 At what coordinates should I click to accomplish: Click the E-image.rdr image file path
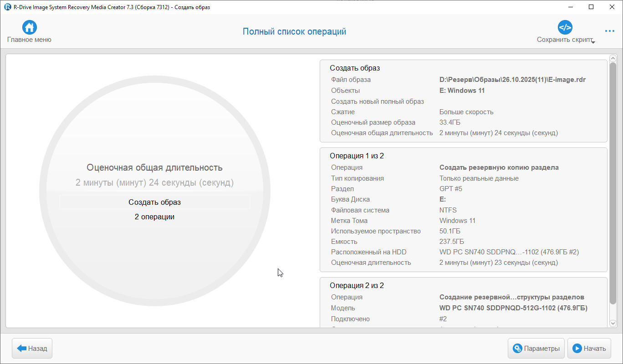click(x=512, y=80)
